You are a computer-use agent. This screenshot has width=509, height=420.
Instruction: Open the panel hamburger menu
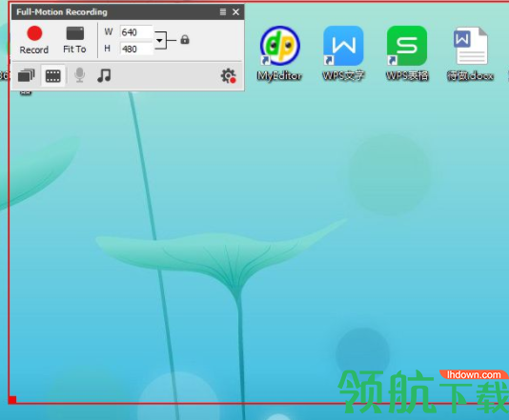[x=223, y=12]
